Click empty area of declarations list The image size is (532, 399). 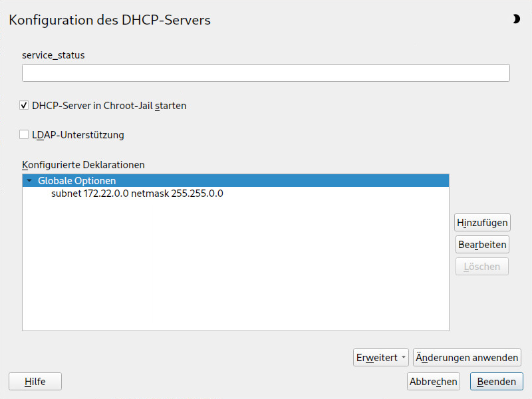[x=236, y=265]
